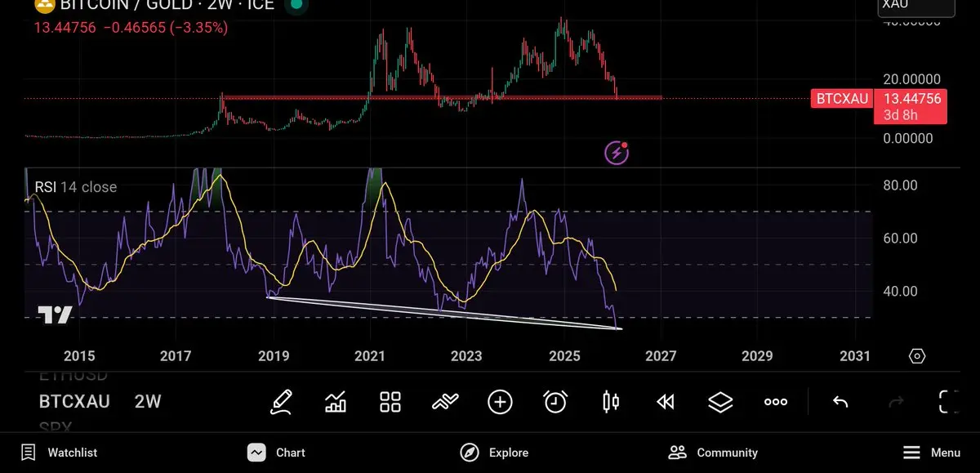Redo action arrow icon
This screenshot has width=980, height=473.
896,401
